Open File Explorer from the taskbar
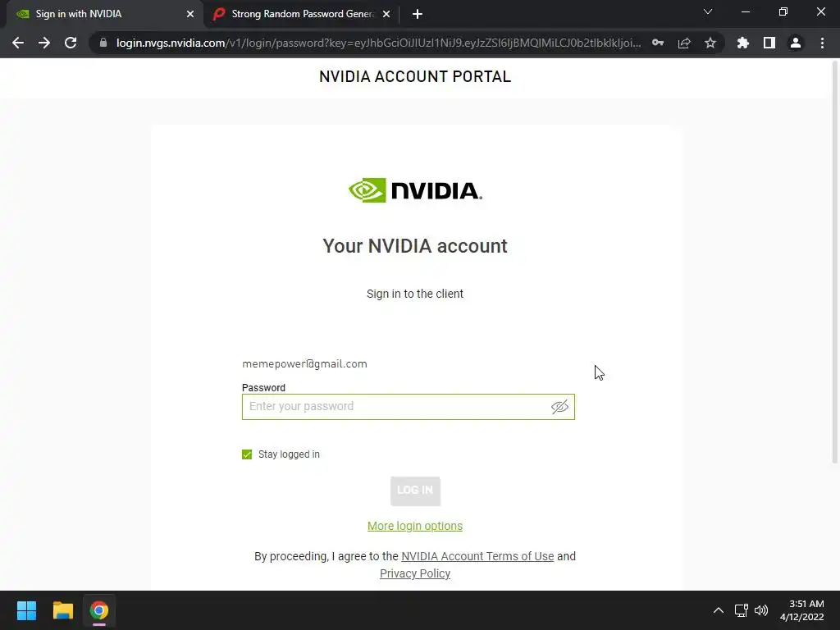 point(62,610)
